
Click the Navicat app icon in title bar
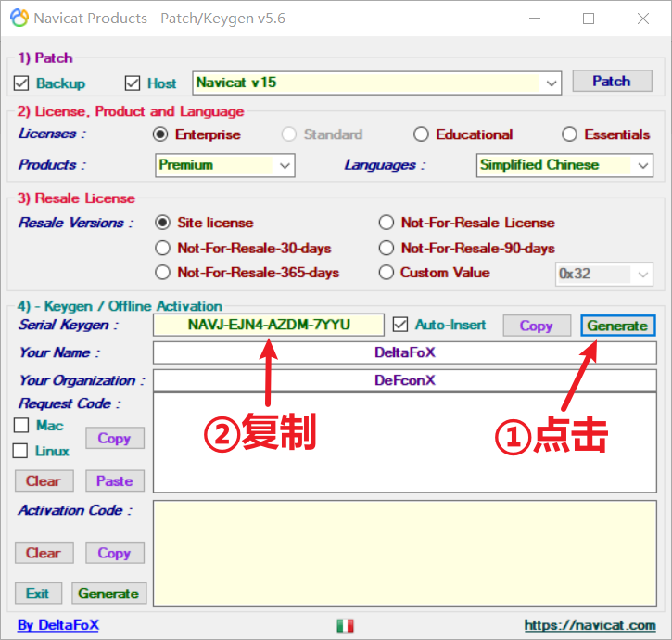click(x=19, y=18)
